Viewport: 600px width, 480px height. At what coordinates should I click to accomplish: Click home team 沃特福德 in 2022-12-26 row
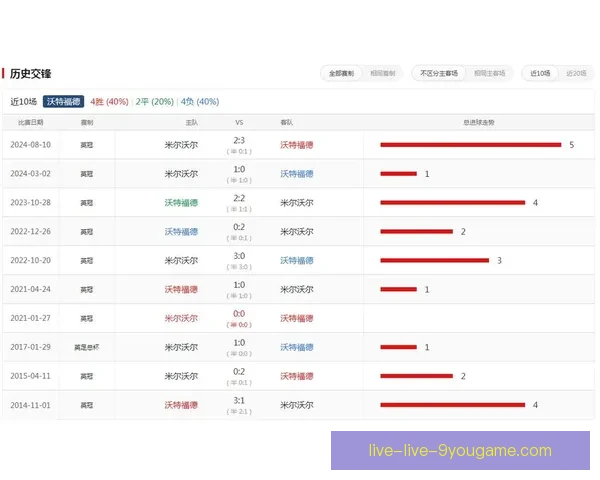click(x=181, y=232)
